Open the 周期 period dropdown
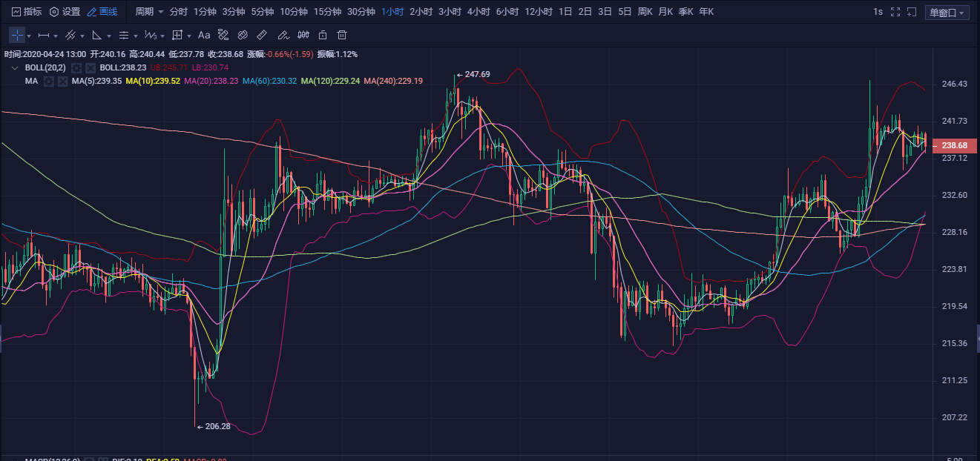This screenshot has width=980, height=461. 149,12
